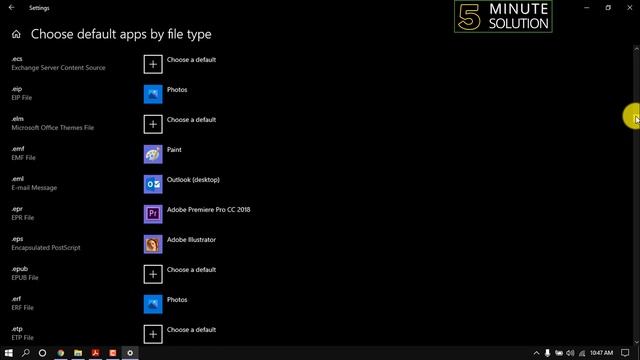Click 'Photos' label for .erf

[177, 300]
